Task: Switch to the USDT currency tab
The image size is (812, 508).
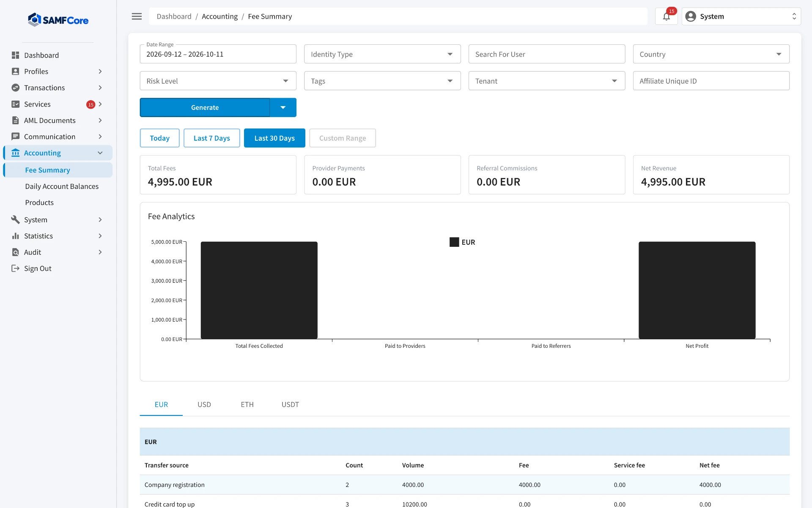Action: coord(290,404)
